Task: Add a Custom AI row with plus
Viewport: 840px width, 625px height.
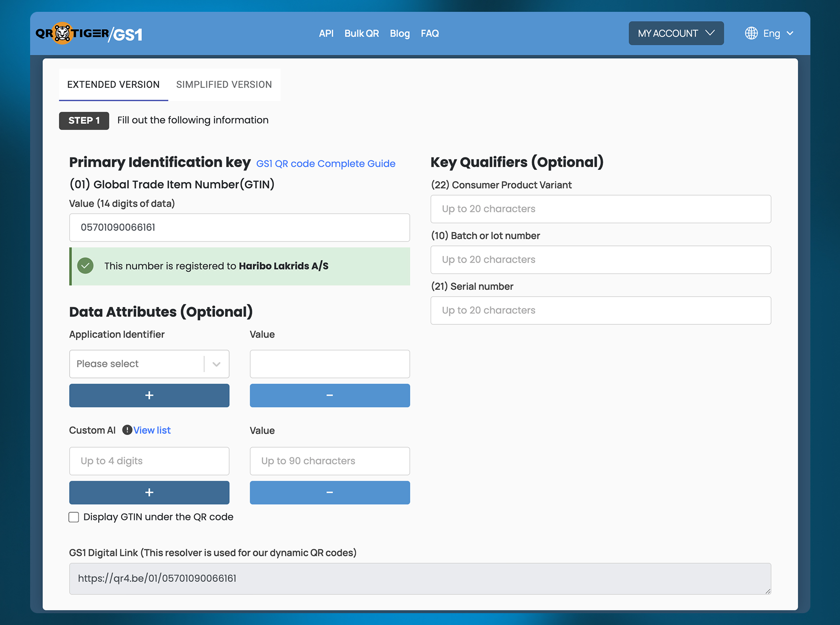Action: [x=149, y=493]
